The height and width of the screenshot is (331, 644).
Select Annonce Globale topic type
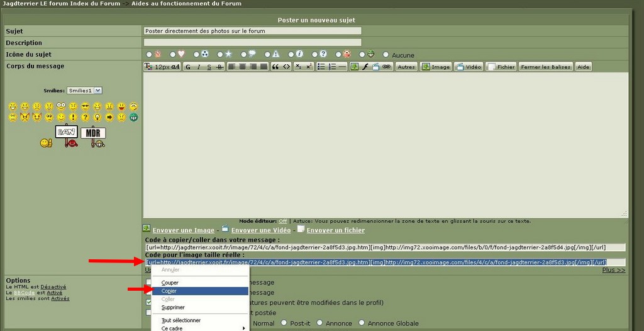tap(362, 323)
